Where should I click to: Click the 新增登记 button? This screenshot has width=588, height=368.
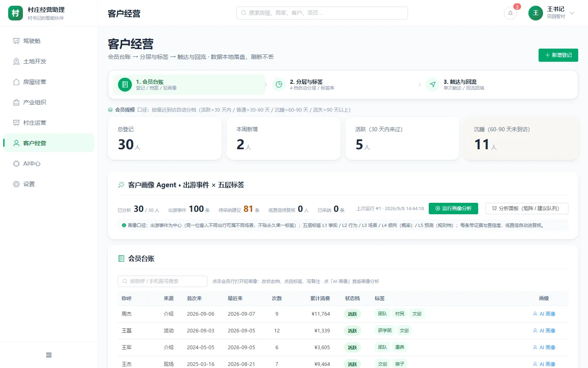(x=558, y=55)
